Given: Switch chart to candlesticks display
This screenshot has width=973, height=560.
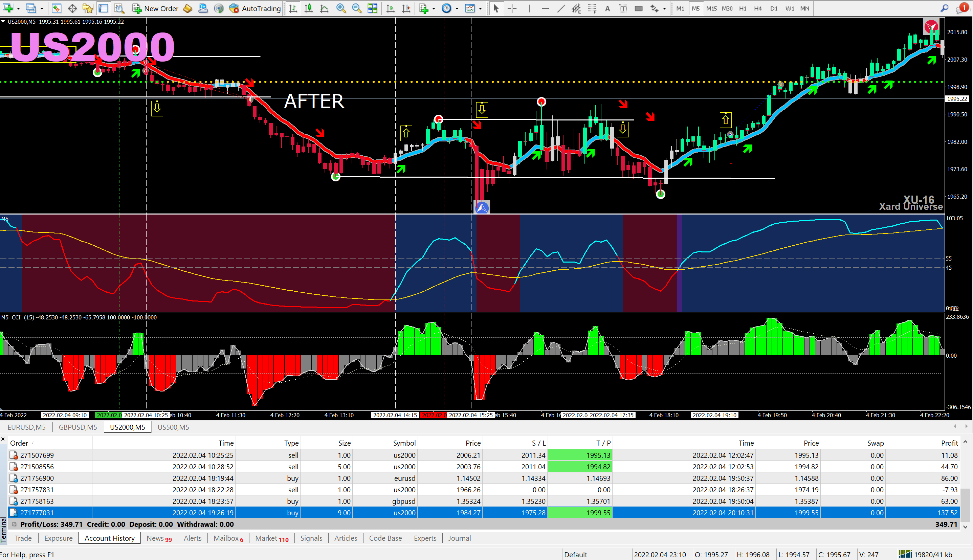Looking at the screenshot, I should [308, 8].
